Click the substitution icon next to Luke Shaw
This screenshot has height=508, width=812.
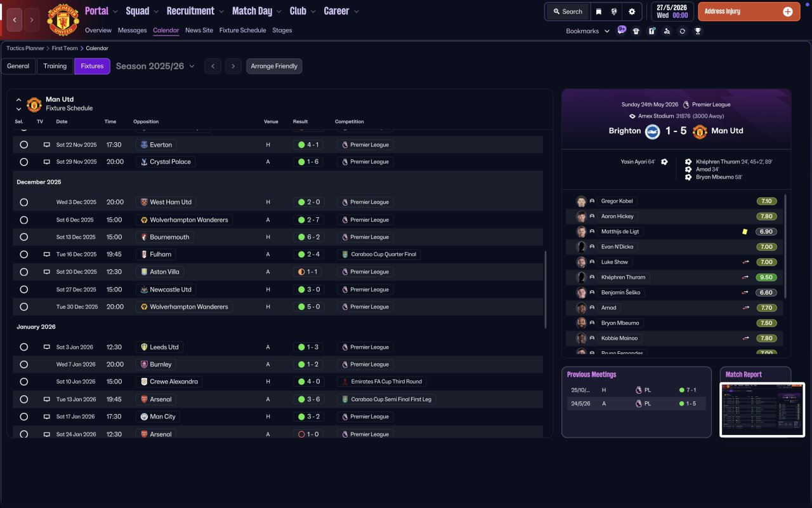click(x=747, y=262)
